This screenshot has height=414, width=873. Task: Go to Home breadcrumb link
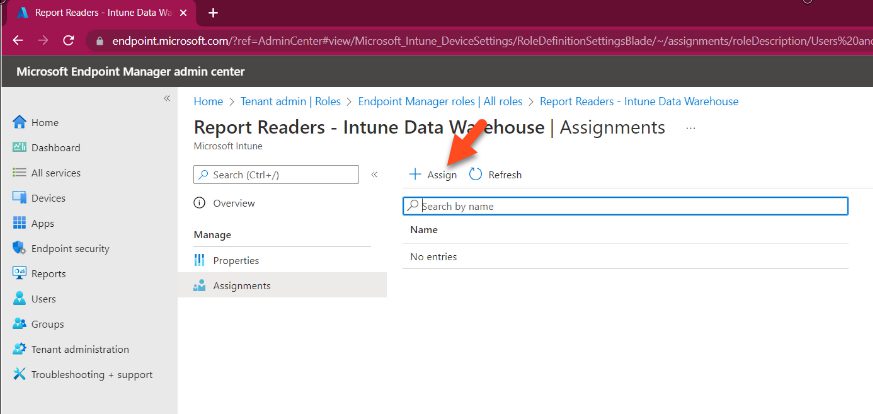(x=208, y=101)
